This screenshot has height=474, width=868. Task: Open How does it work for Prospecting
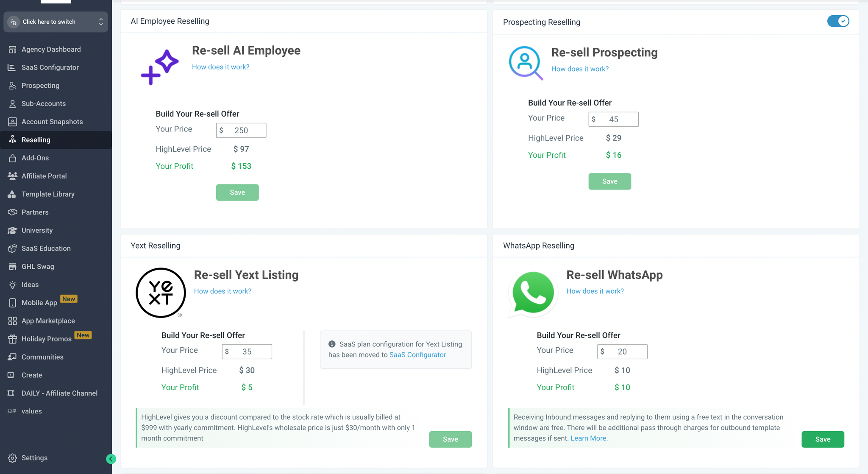click(580, 69)
